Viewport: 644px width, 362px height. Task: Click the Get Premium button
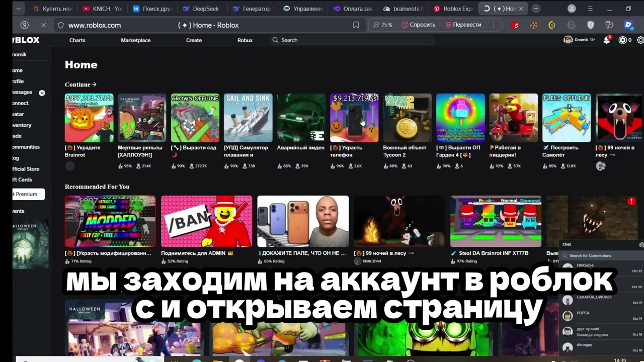[29, 194]
